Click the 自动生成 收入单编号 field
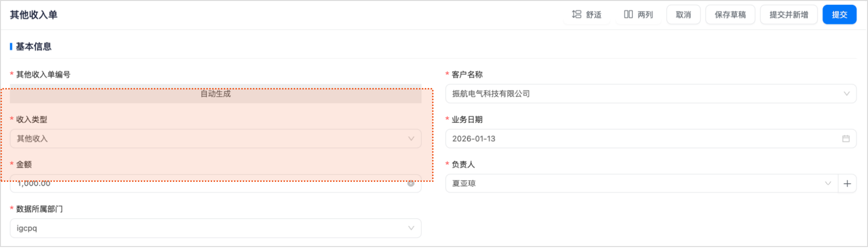 click(215, 94)
